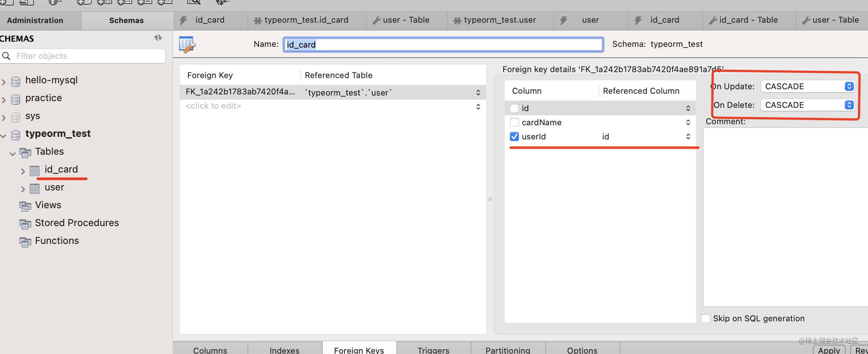Open referenced table selector on the empty row
This screenshot has width=868, height=354.
click(x=478, y=107)
